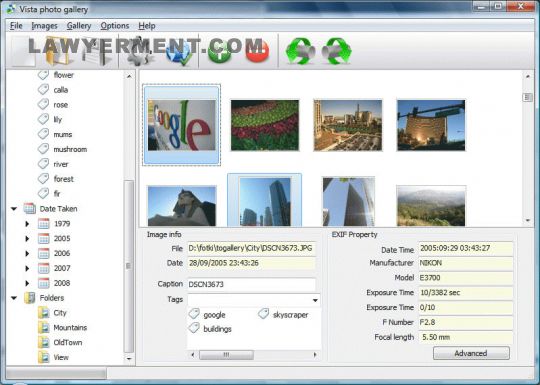540x385 pixels.
Task: Click the Tags list's right scroll arrow
Action: click(315, 354)
